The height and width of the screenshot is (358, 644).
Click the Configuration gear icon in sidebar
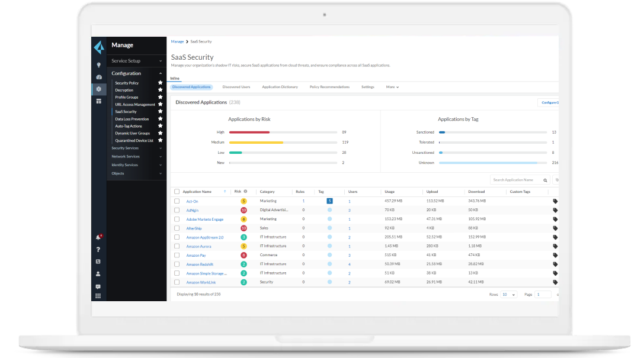(x=99, y=89)
